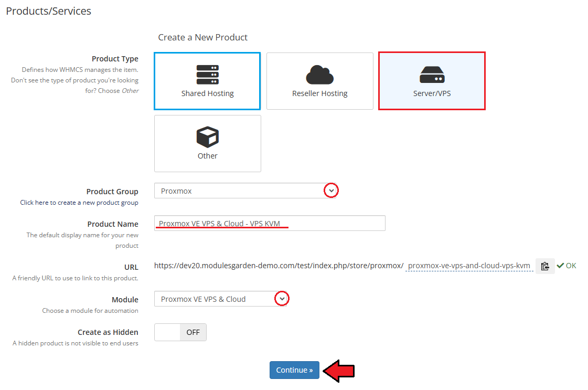Image resolution: width=588 pixels, height=390 pixels.
Task: Click the copy URL clipboard icon
Action: [x=545, y=266]
